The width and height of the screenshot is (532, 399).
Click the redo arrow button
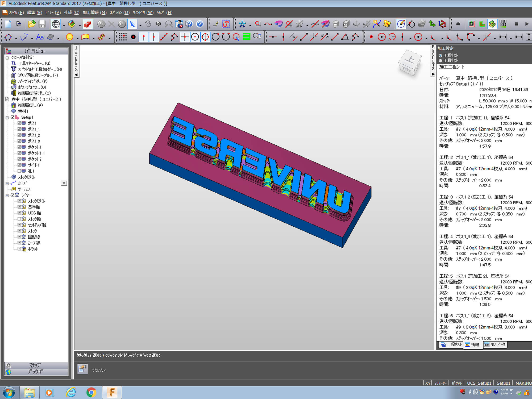122,24
